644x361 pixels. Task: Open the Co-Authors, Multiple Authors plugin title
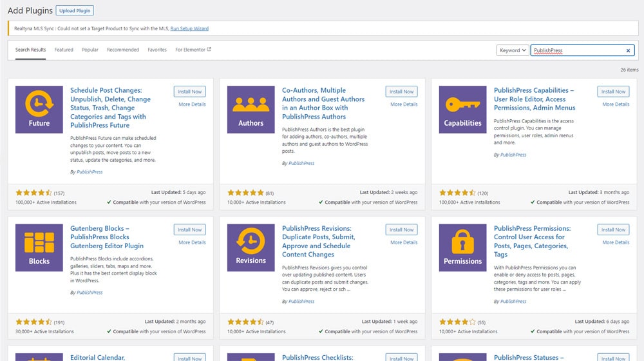pos(323,103)
